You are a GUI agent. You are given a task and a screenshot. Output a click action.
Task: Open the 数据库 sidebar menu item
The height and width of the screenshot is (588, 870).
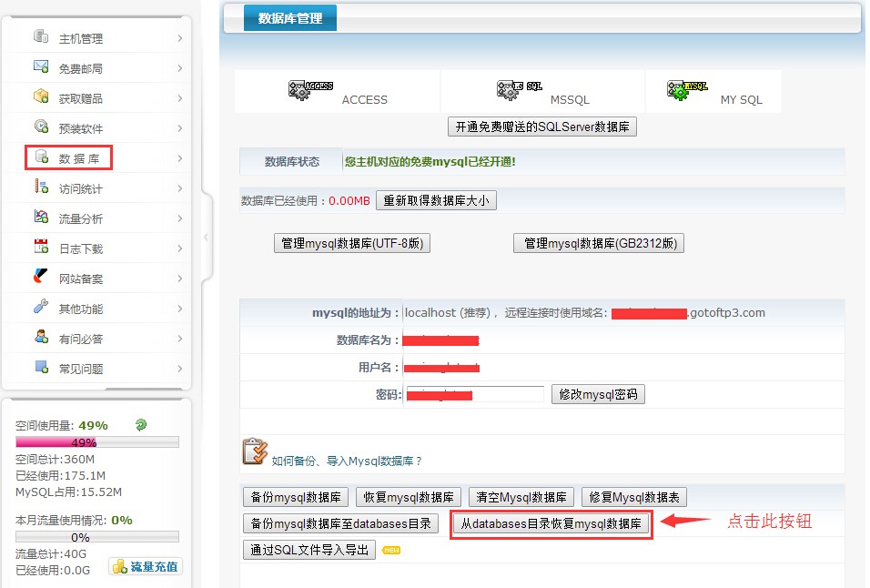click(x=80, y=159)
